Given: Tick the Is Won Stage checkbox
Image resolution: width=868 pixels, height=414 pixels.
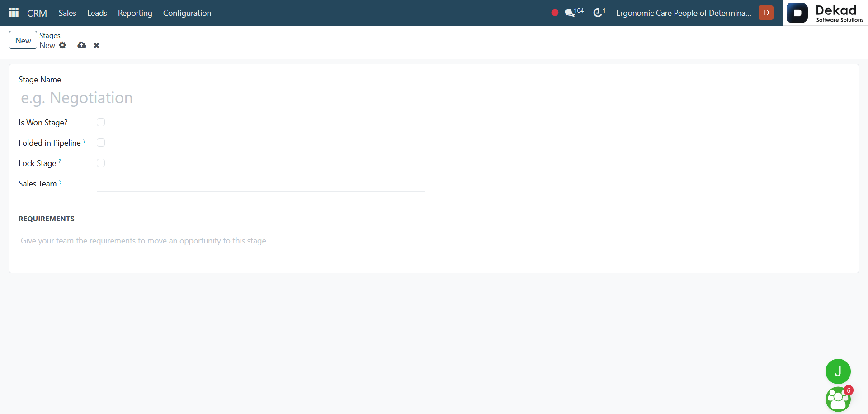Looking at the screenshot, I should 101,122.
